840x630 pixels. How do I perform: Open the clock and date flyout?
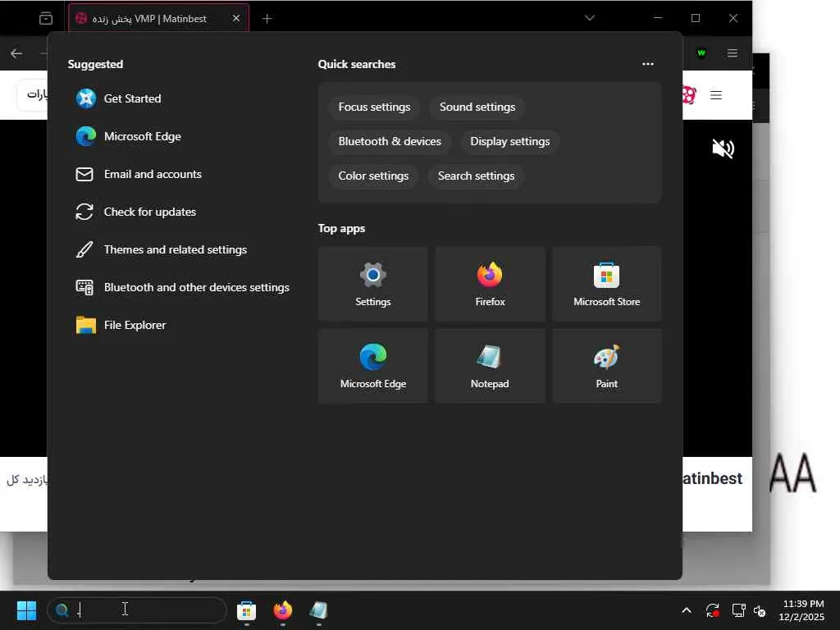click(x=802, y=610)
